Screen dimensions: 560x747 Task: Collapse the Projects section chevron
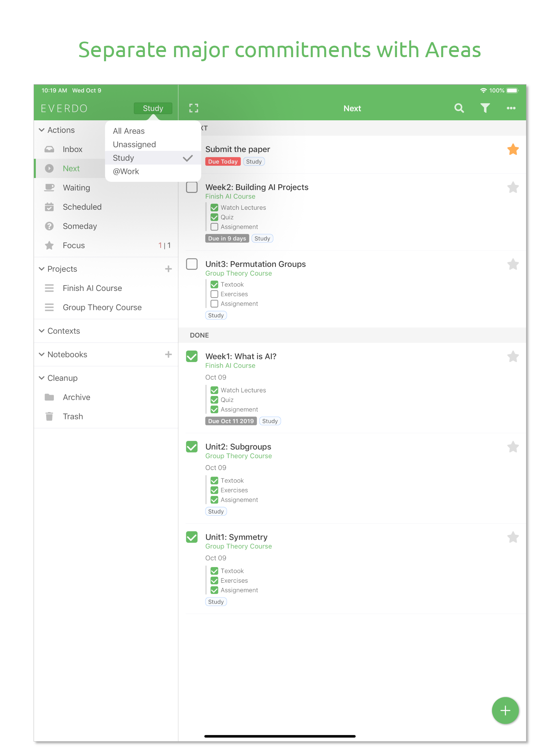42,269
